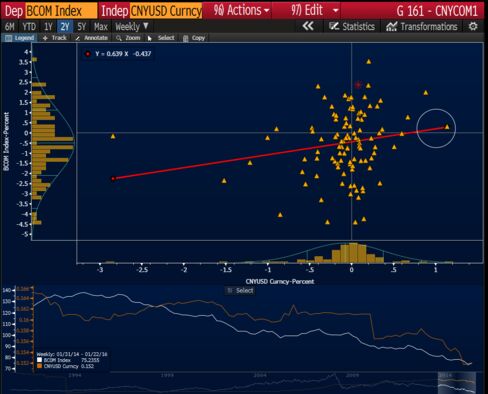Open the 97) Edit dropdown menu
The height and width of the screenshot is (394, 488).
pos(314,10)
